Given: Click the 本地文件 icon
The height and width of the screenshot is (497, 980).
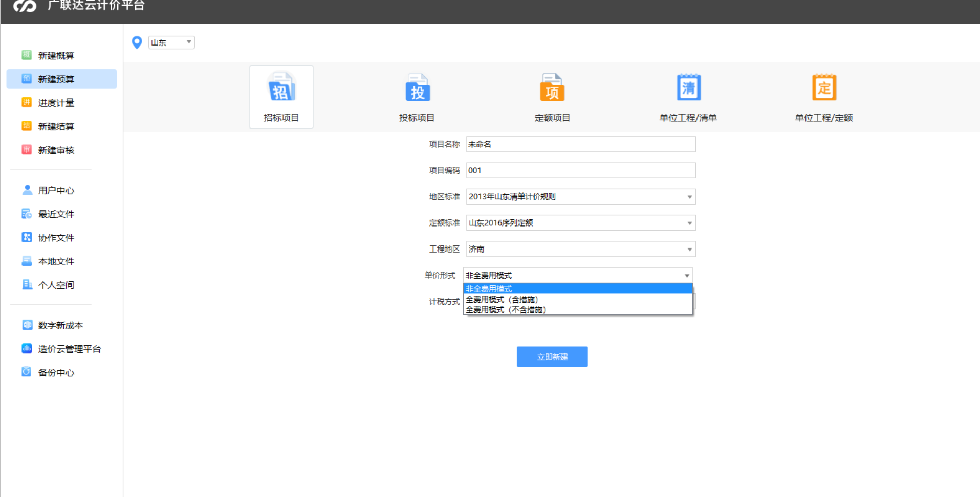Looking at the screenshot, I should pos(27,261).
